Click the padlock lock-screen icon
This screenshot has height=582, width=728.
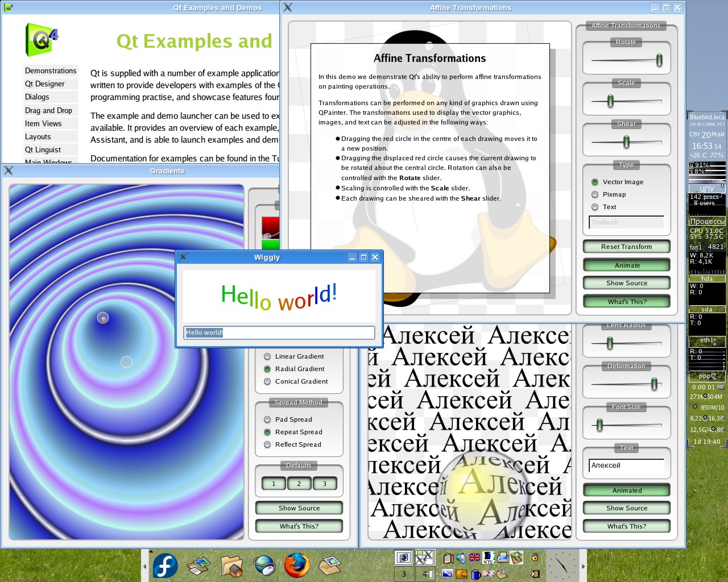[535, 557]
